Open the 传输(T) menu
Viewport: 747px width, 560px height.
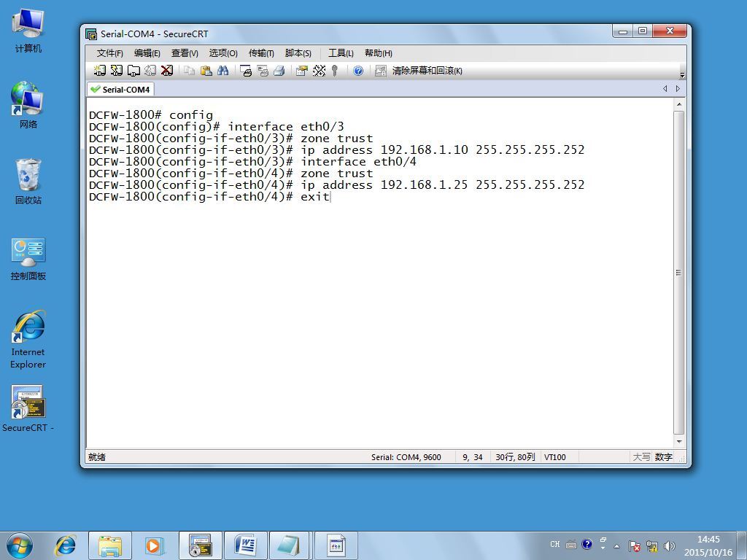261,52
